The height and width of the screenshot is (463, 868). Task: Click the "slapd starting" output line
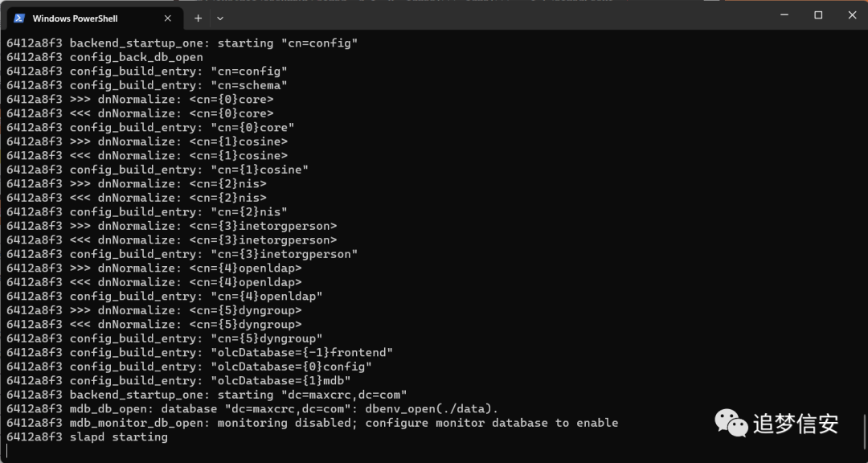tap(87, 437)
